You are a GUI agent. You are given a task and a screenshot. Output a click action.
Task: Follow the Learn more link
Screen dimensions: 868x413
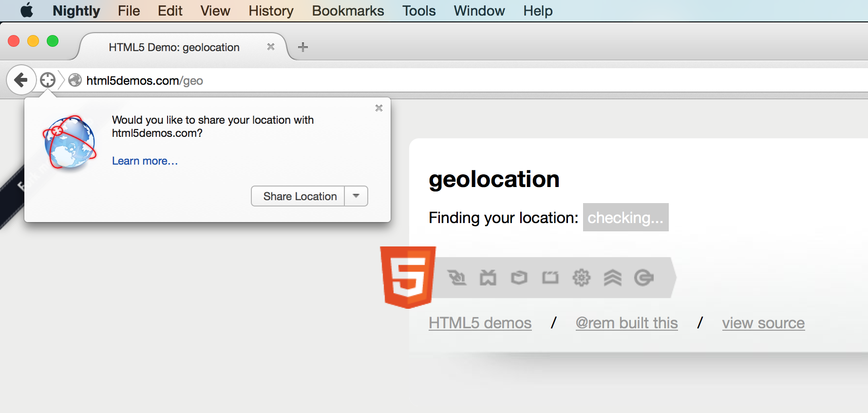[145, 161]
